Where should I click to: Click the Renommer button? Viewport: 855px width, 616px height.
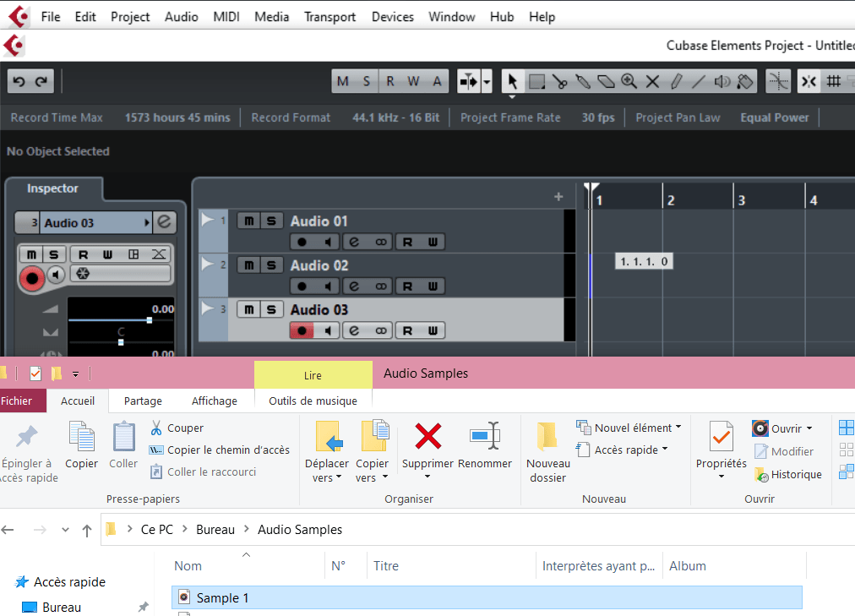pos(483,448)
